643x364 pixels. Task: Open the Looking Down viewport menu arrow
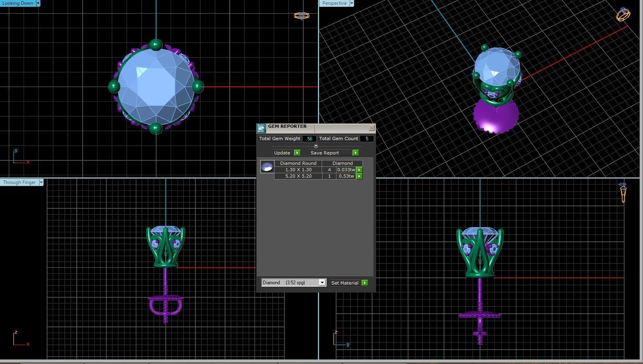pos(38,3)
